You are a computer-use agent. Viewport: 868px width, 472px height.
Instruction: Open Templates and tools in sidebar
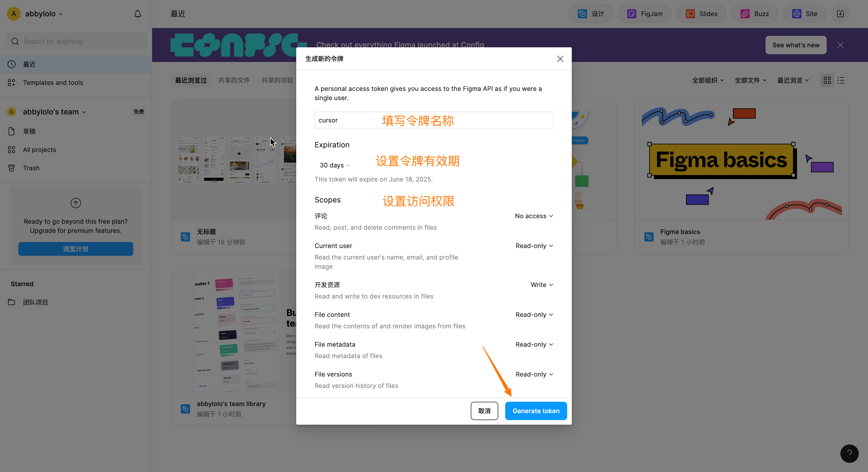(x=76, y=83)
